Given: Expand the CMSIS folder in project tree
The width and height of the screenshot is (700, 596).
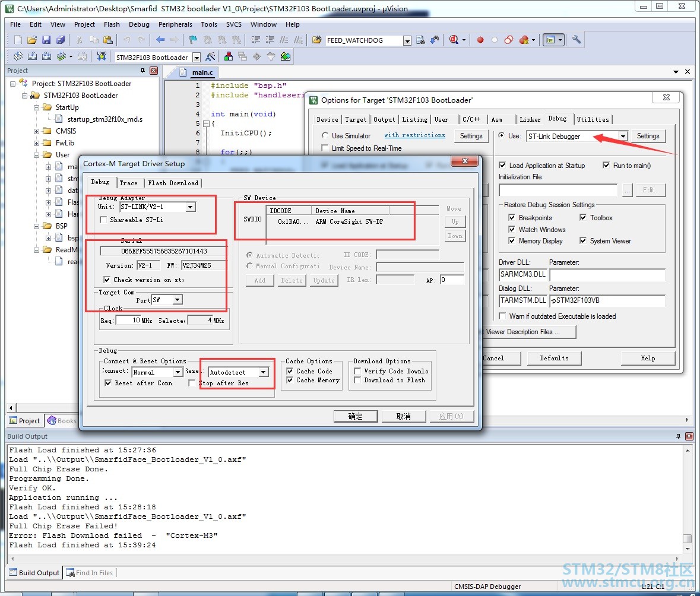Looking at the screenshot, I should point(37,131).
